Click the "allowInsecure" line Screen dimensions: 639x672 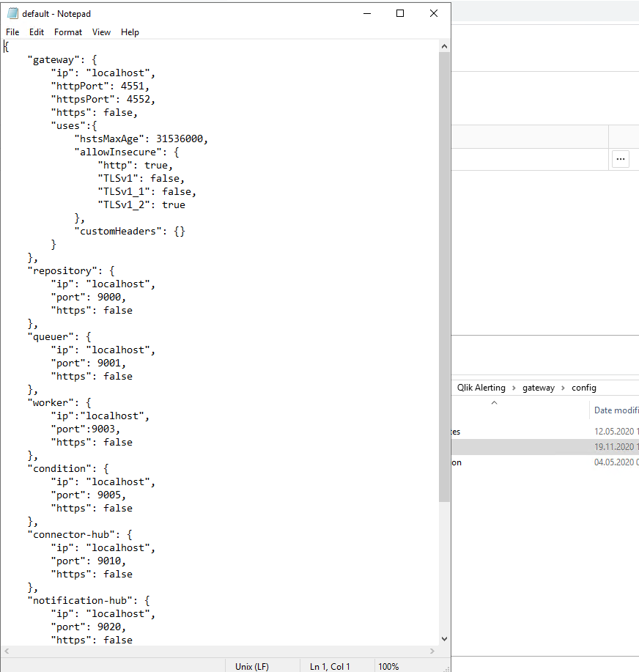pyautogui.click(x=127, y=152)
